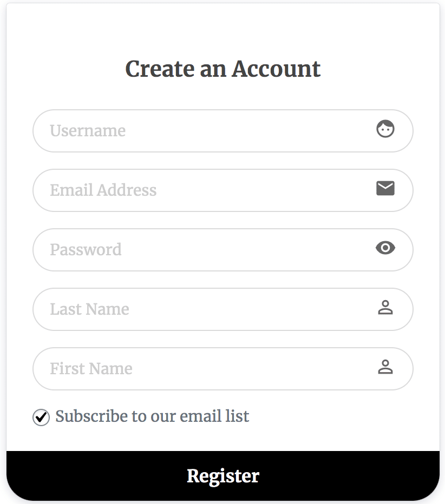Image resolution: width=445 pixels, height=504 pixels.
Task: Click the person icon in Last Name field
Action: (385, 308)
